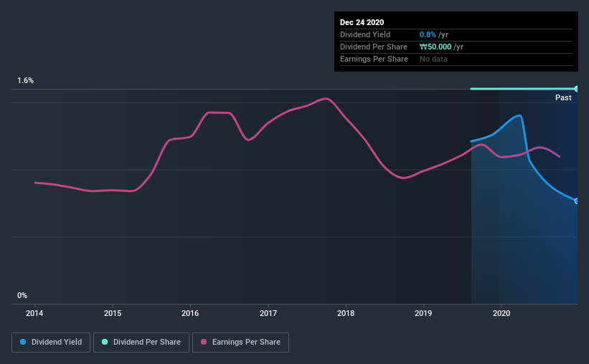Click the ₩50.000 dividend per share value
Image resolution: width=589 pixels, height=364 pixels.
pos(435,47)
